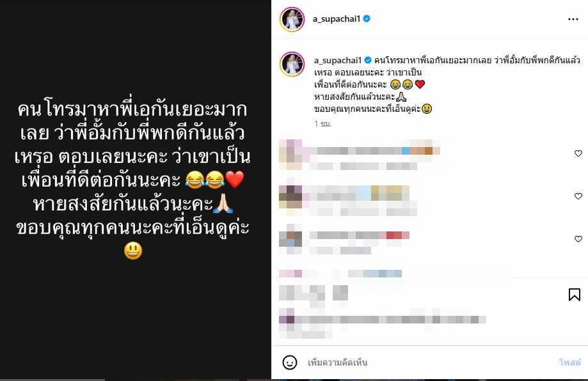Save the post using bookmark icon

point(574,295)
